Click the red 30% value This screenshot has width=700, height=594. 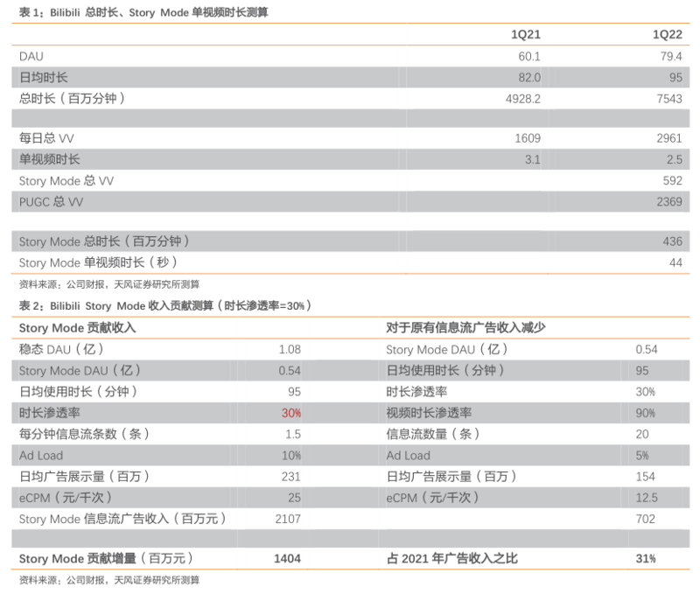[290, 413]
